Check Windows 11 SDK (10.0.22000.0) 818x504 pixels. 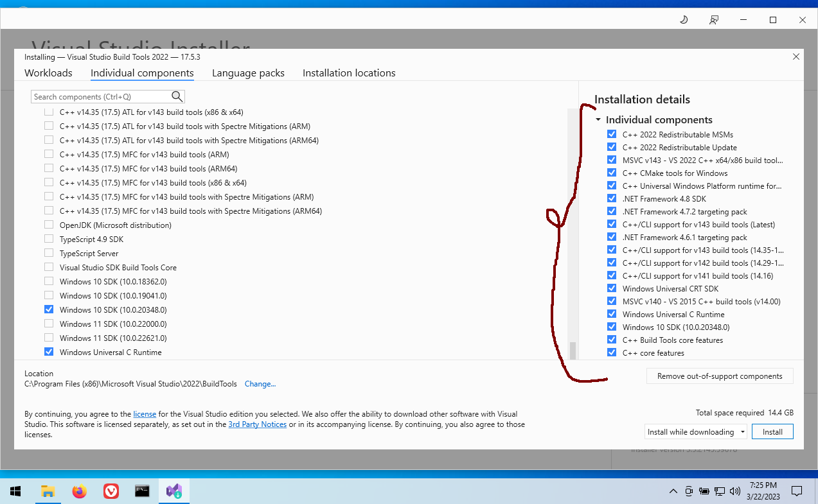click(49, 324)
